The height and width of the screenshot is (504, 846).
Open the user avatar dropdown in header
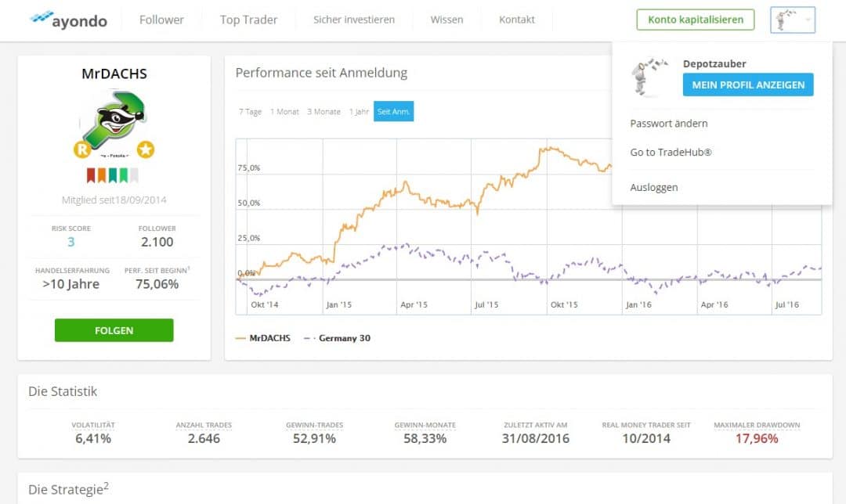point(792,20)
